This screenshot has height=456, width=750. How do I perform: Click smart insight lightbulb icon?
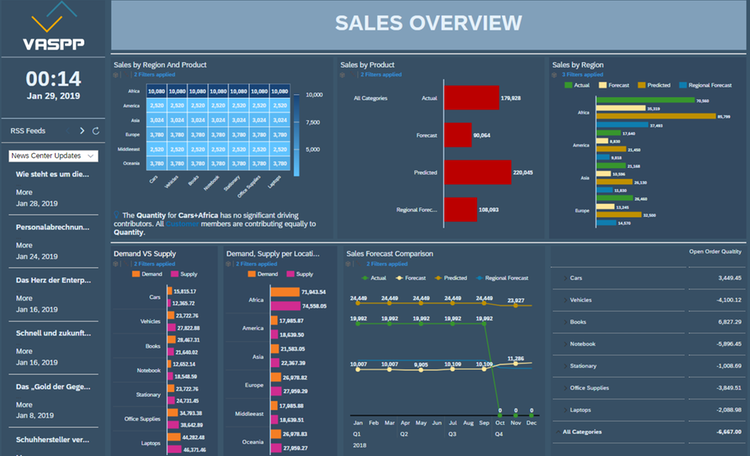click(x=117, y=215)
